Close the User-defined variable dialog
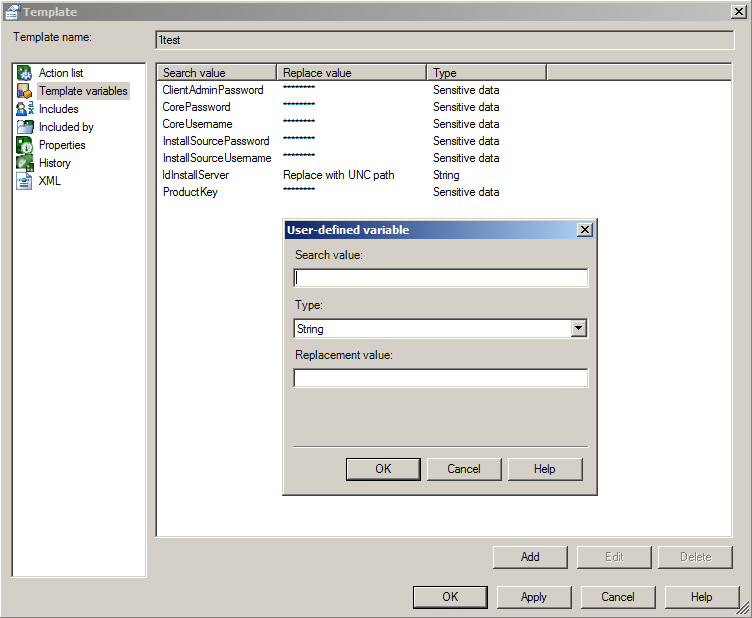The image size is (752, 618). pyautogui.click(x=585, y=230)
